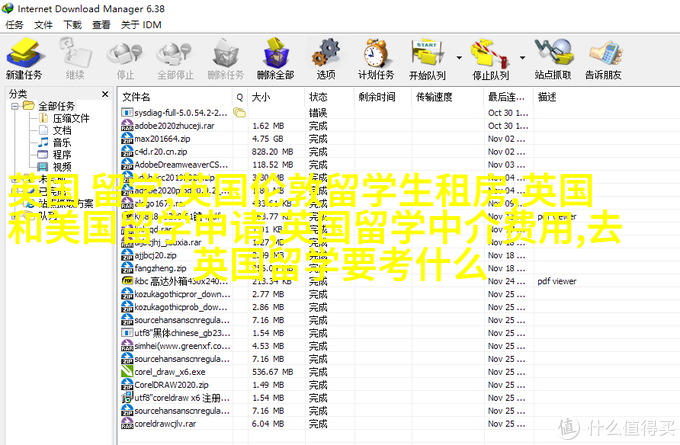Click the Q column header
Screen dimensions: 680x445
tap(240, 97)
